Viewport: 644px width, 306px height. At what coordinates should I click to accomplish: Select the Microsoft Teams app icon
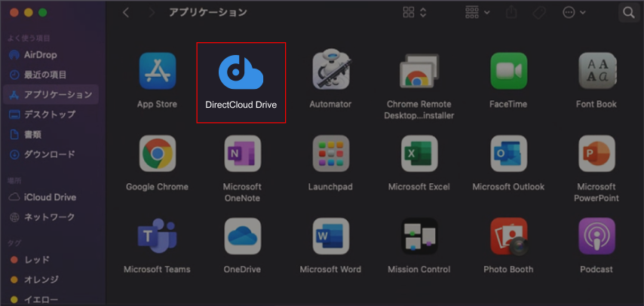158,236
